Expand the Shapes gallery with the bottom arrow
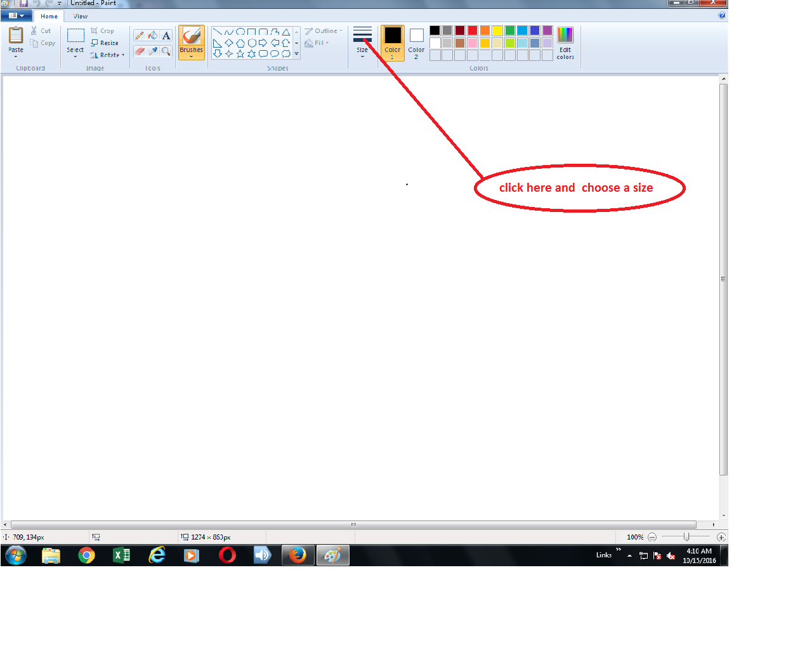Screen dimensions: 812x650 pyautogui.click(x=296, y=53)
